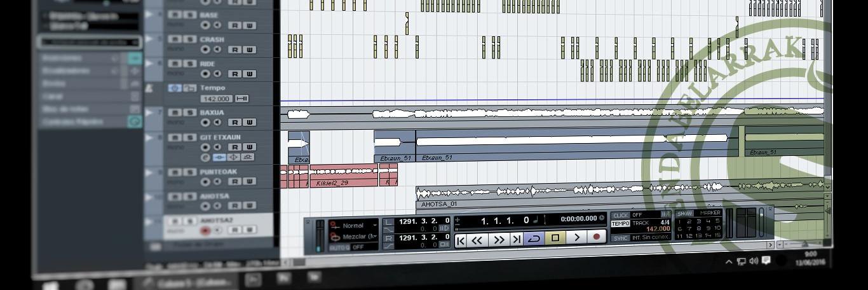Click the SHOW markers button
This screenshot has height=290, width=868.
[684, 213]
